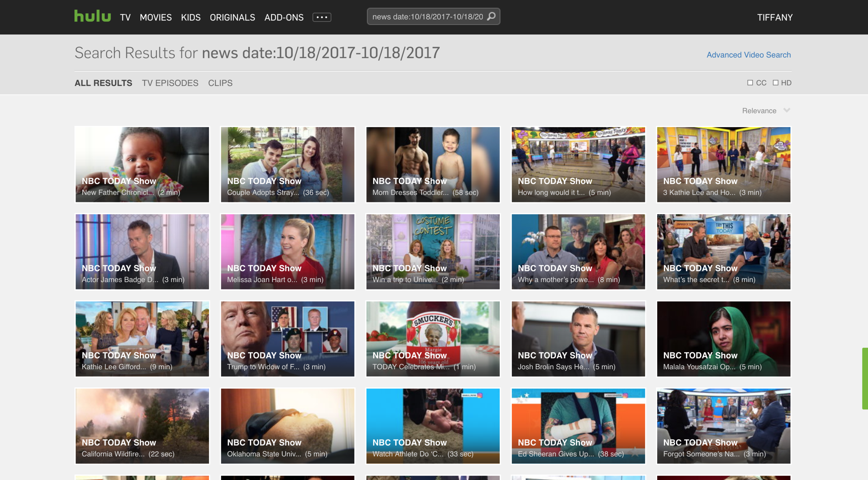
Task: Open Oklahoma State Univ... clip
Action: (x=287, y=426)
